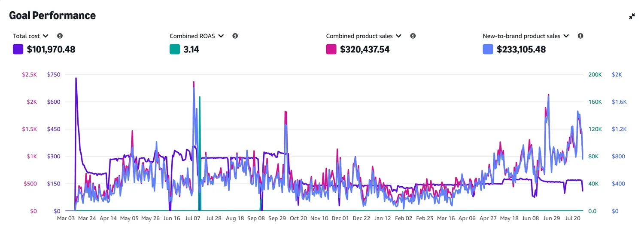Open info tooltip beside Combined ROAS
The width and height of the screenshot is (644, 231).
[235, 36]
